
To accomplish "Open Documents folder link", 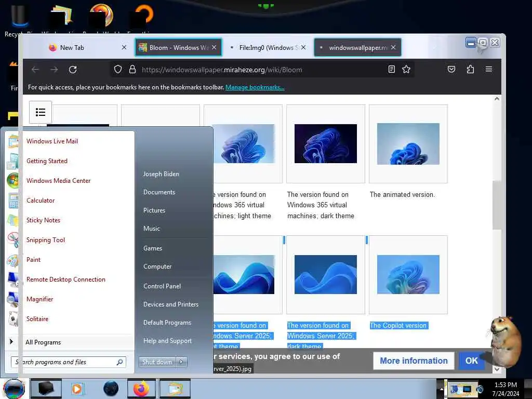I will pyautogui.click(x=159, y=192).
